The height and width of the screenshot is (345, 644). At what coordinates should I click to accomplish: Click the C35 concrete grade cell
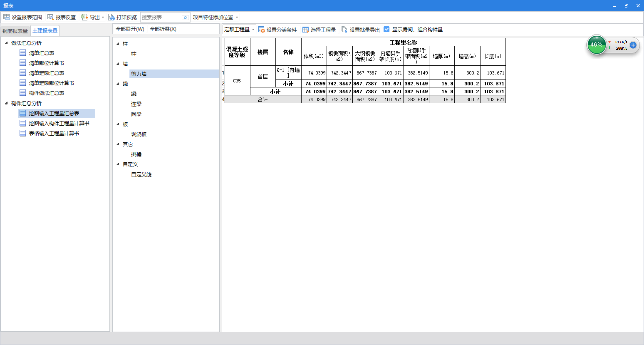tap(237, 81)
